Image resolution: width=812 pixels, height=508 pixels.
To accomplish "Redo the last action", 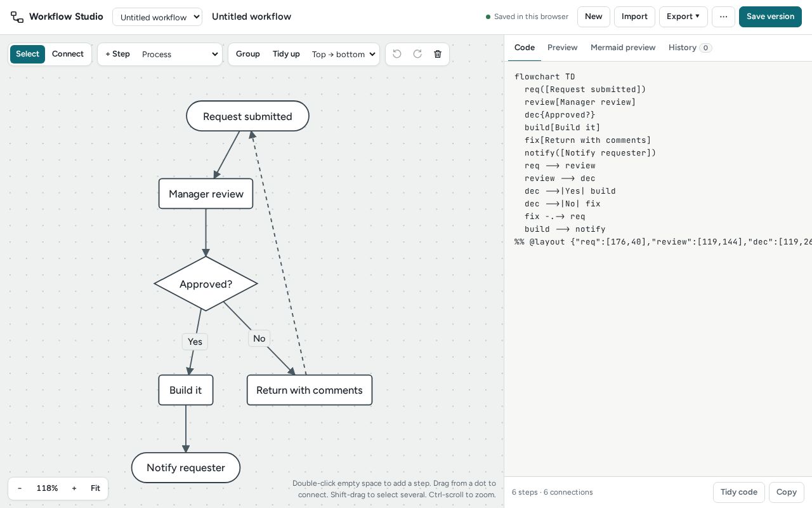I will coord(417,54).
